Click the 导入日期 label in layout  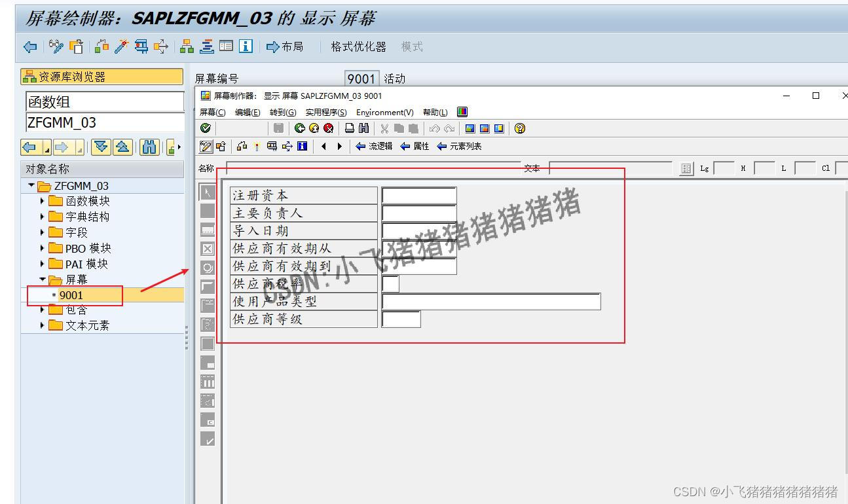click(x=304, y=230)
